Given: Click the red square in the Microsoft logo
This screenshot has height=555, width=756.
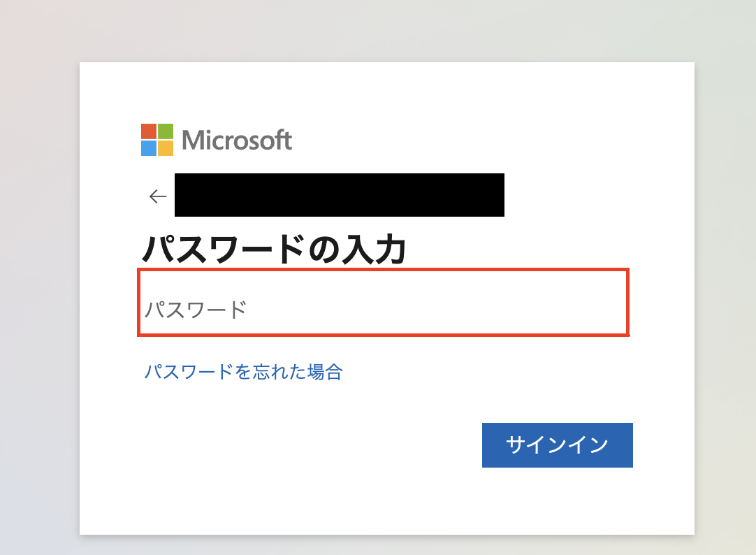Looking at the screenshot, I should tap(149, 130).
